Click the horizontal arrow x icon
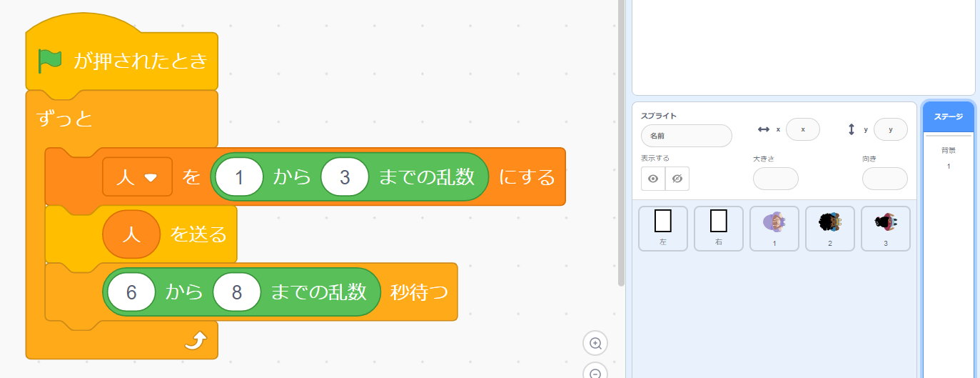The image size is (980, 378). pyautogui.click(x=764, y=129)
